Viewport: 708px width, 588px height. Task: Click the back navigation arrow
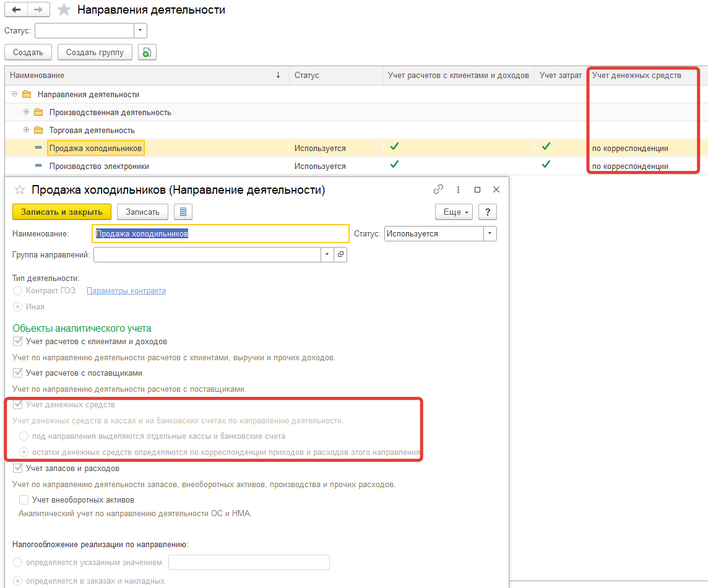pyautogui.click(x=16, y=10)
